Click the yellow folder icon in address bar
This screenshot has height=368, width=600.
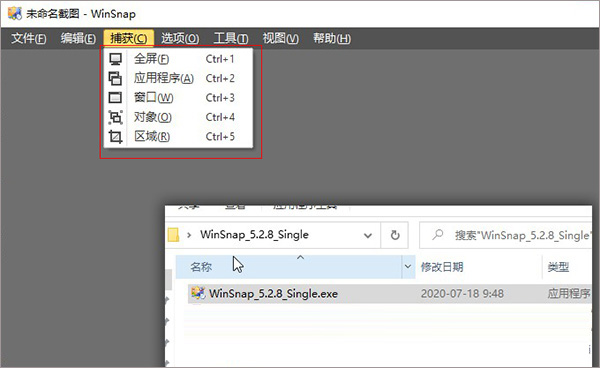(x=173, y=235)
